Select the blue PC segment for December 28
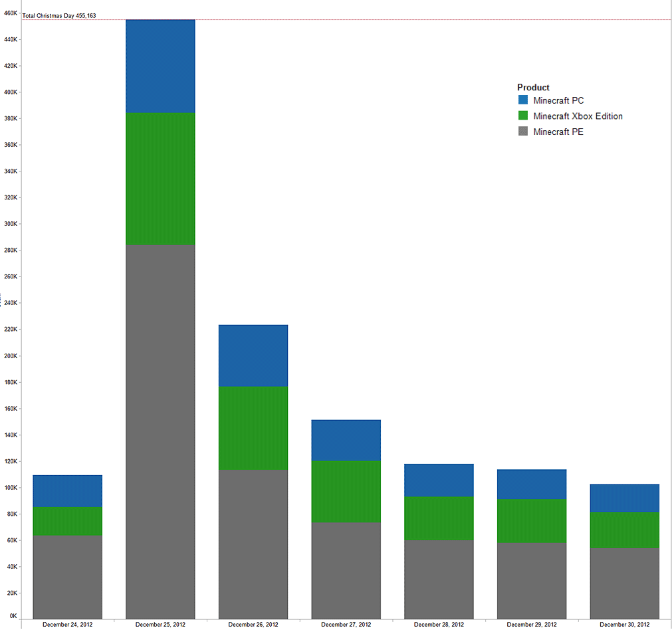The height and width of the screenshot is (630, 672). click(x=439, y=480)
